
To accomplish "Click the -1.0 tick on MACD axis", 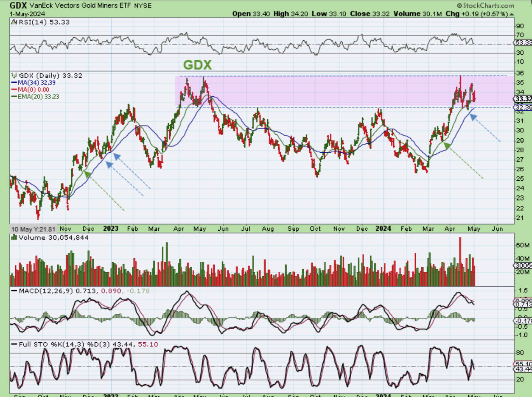I will point(521,335).
